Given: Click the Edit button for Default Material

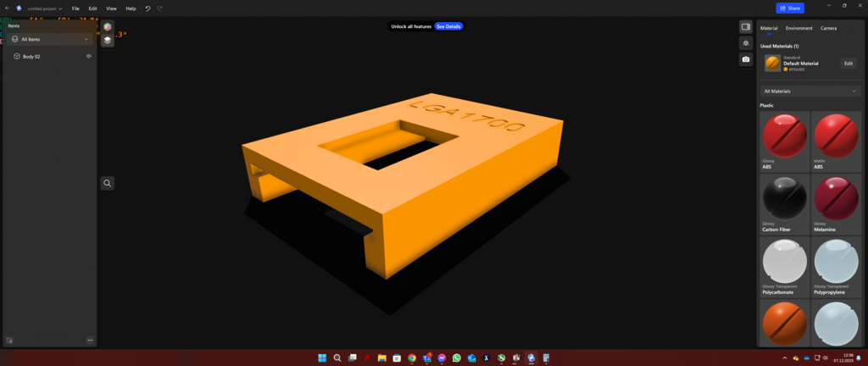Looking at the screenshot, I should [848, 64].
